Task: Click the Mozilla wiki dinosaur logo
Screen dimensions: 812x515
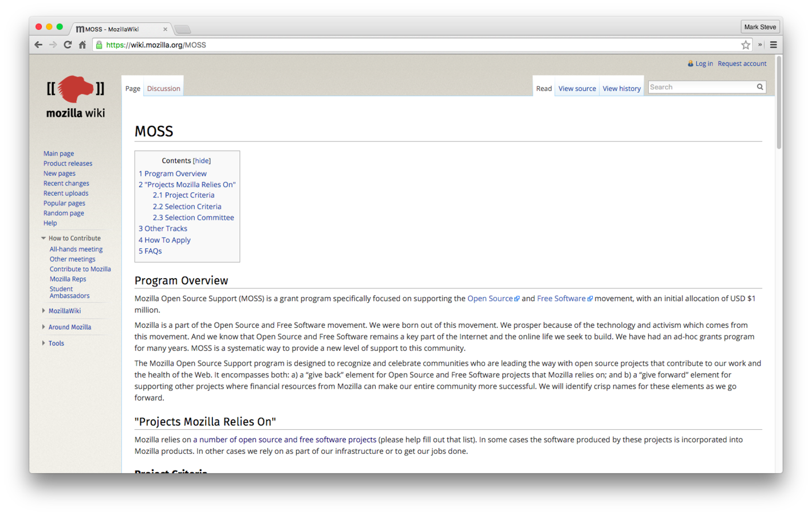Action: tap(76, 97)
